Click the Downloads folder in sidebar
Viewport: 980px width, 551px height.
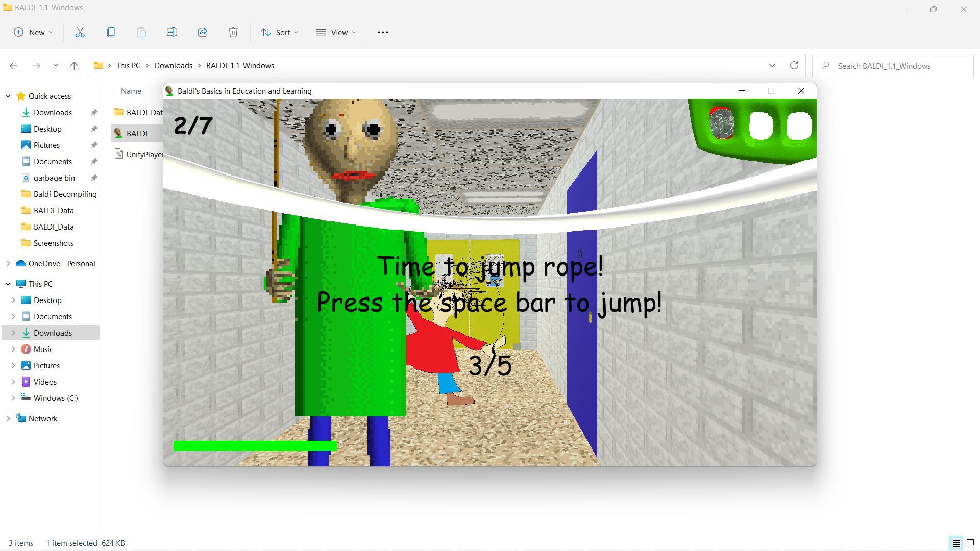click(53, 332)
